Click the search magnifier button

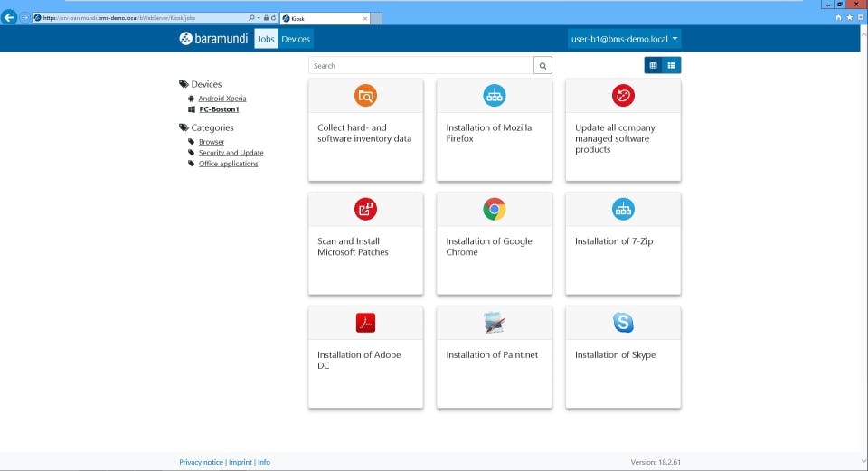coord(543,66)
